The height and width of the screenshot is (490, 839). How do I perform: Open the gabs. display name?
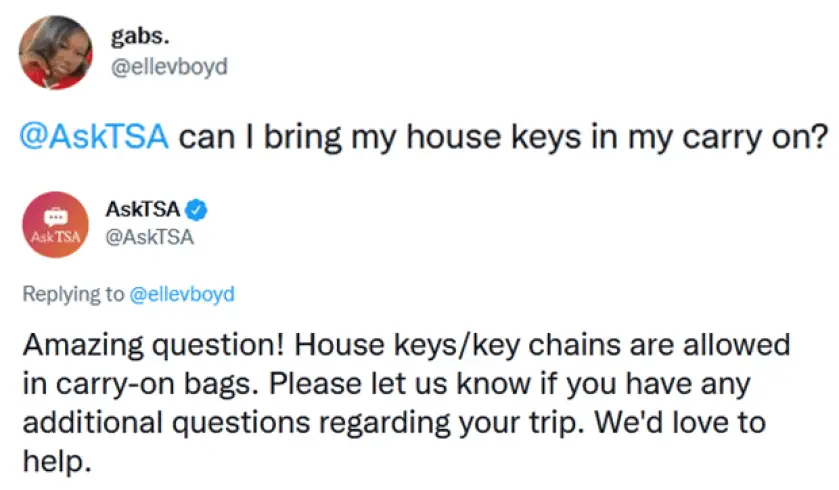tap(140, 36)
